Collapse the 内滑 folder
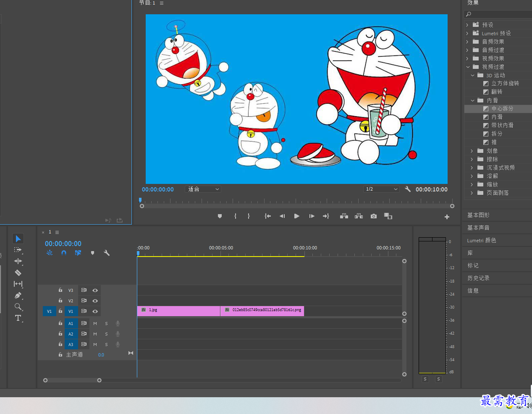This screenshot has width=532, height=414. (472, 100)
